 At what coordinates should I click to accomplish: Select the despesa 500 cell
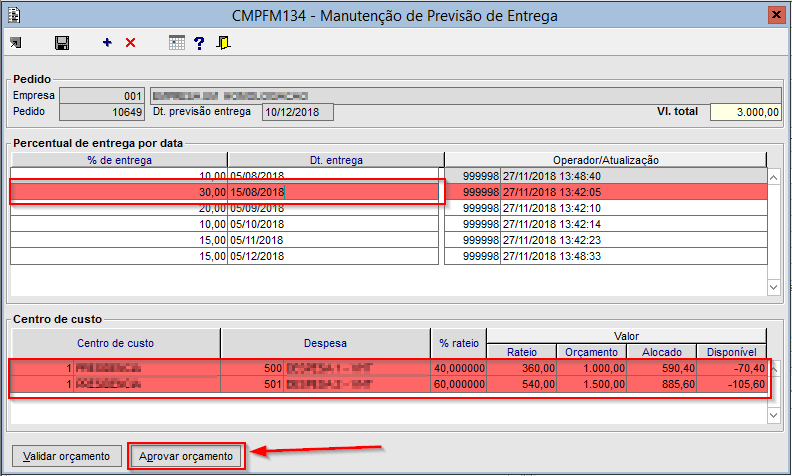(x=252, y=368)
